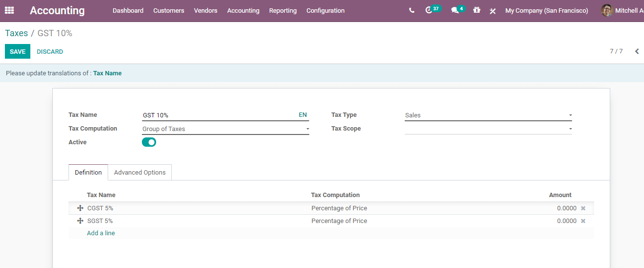Open the Tax Computation dropdown
The height and width of the screenshot is (268, 644).
[x=226, y=129]
